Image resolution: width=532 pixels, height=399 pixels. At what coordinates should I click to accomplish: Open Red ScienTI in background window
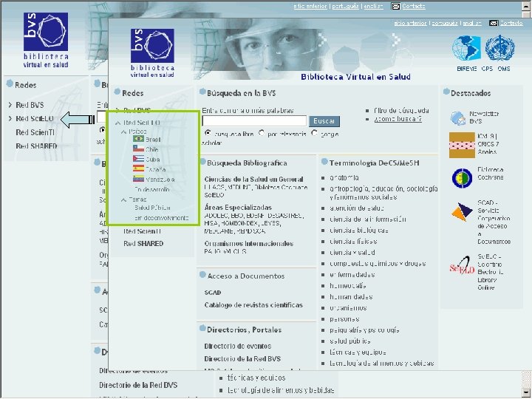click(x=35, y=132)
